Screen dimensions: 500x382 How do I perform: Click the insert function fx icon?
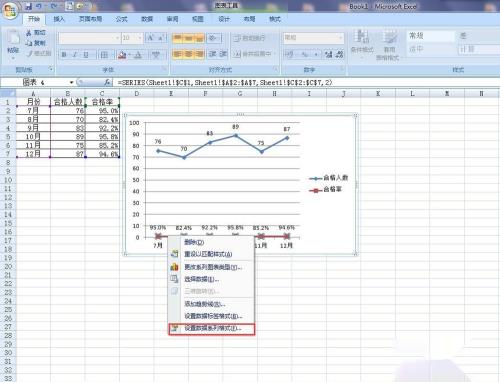pyautogui.click(x=107, y=82)
